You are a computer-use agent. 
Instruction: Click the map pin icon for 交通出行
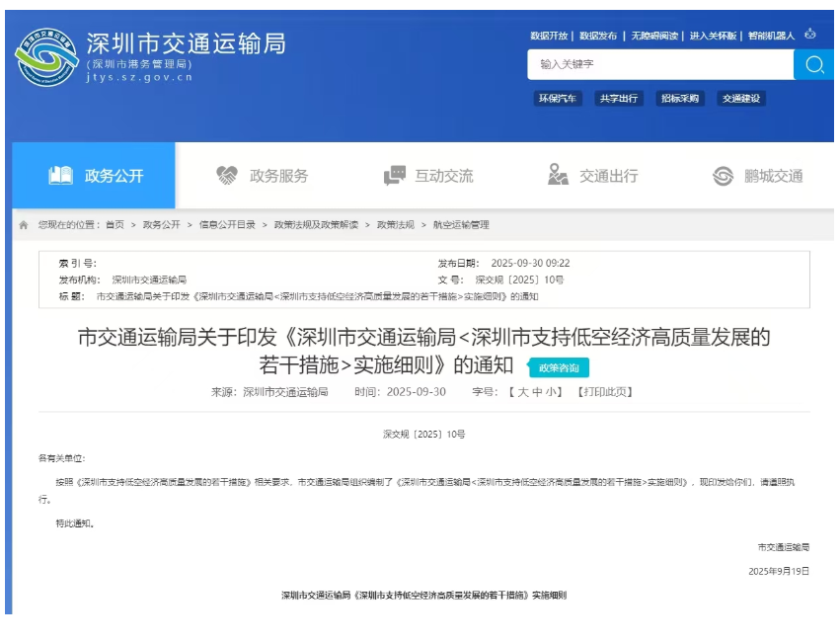[558, 176]
